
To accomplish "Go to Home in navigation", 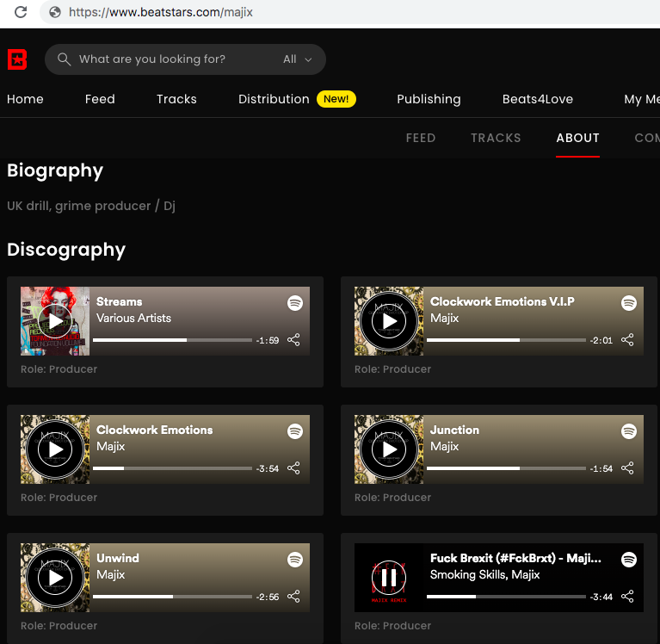I will [25, 99].
